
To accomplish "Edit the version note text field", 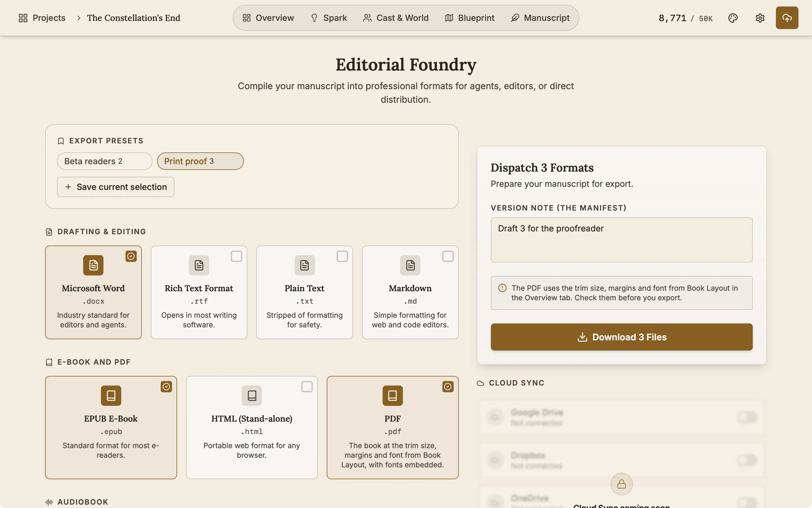I will 621,240.
